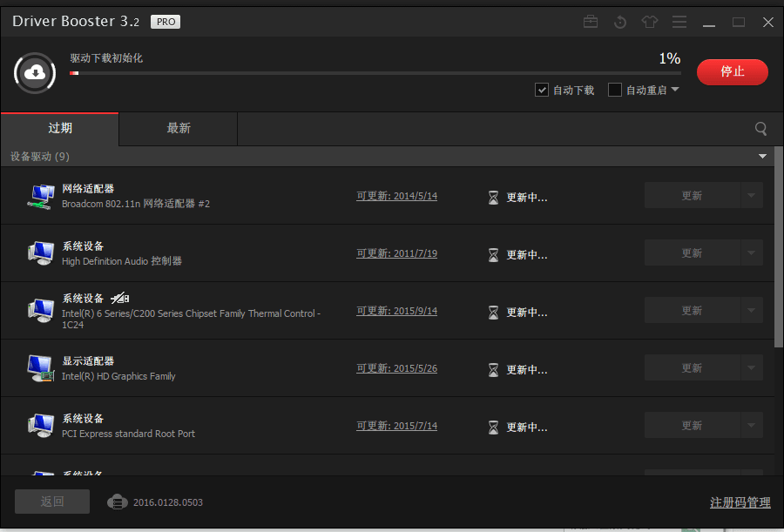The height and width of the screenshot is (532, 784).
Task: Click the Intel Chipset Thermal Control device icon
Action: (x=41, y=311)
